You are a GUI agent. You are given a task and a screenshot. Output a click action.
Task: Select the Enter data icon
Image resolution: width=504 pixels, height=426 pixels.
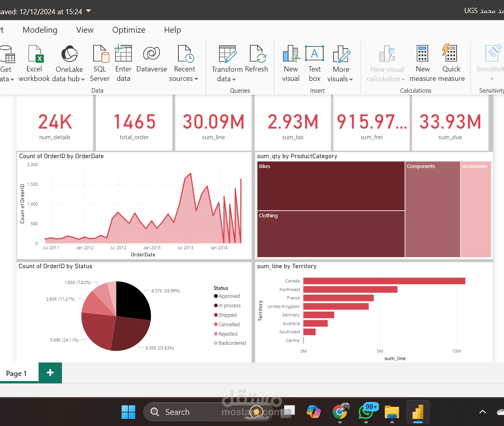pos(123,54)
